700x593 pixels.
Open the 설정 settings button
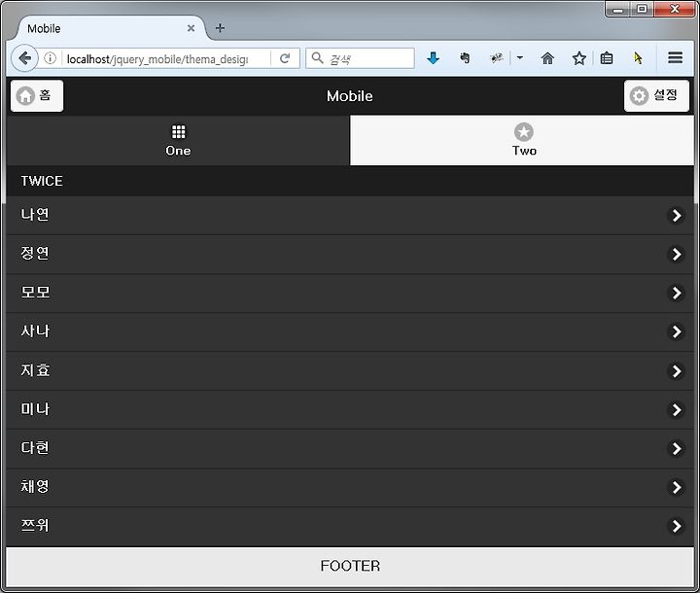point(656,95)
